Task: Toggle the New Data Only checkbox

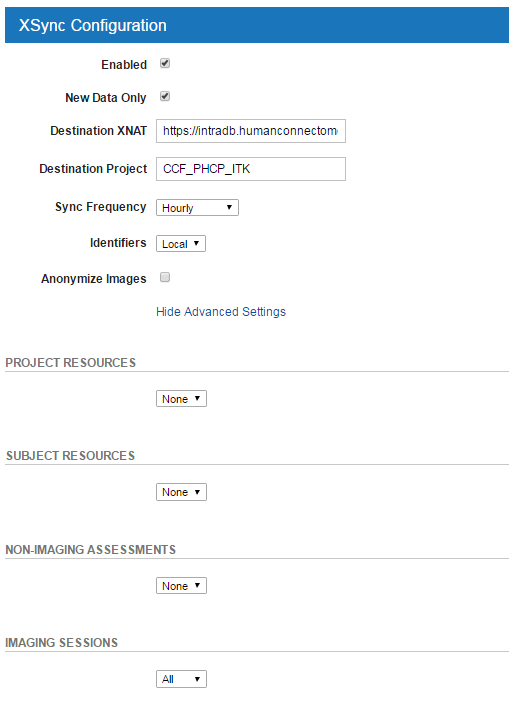Action: click(x=165, y=97)
